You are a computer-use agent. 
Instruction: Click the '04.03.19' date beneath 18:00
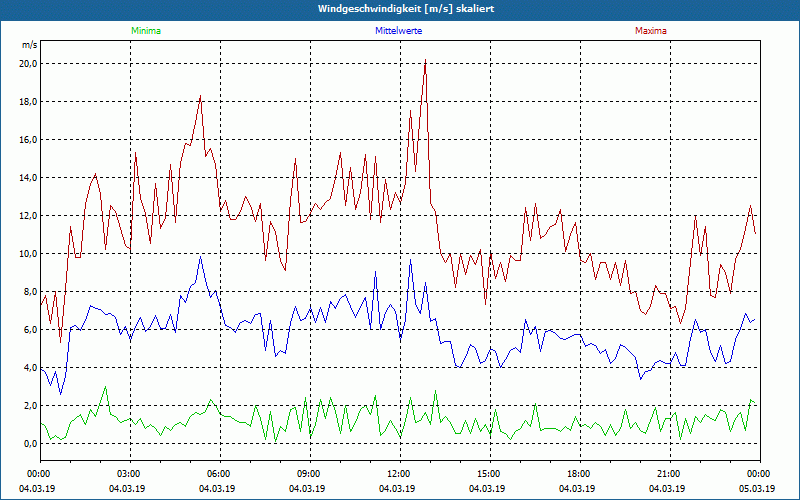pyautogui.click(x=577, y=488)
